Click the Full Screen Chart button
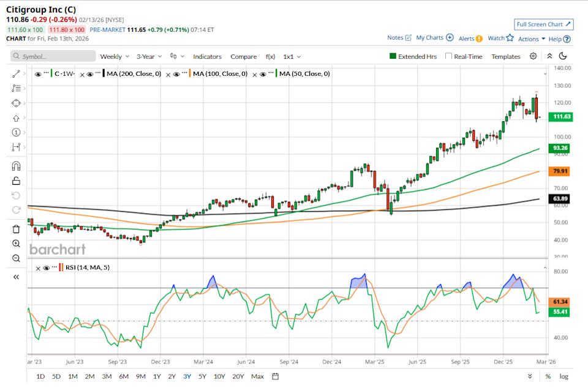Image resolution: width=588 pixels, height=388 pixels. [x=543, y=24]
